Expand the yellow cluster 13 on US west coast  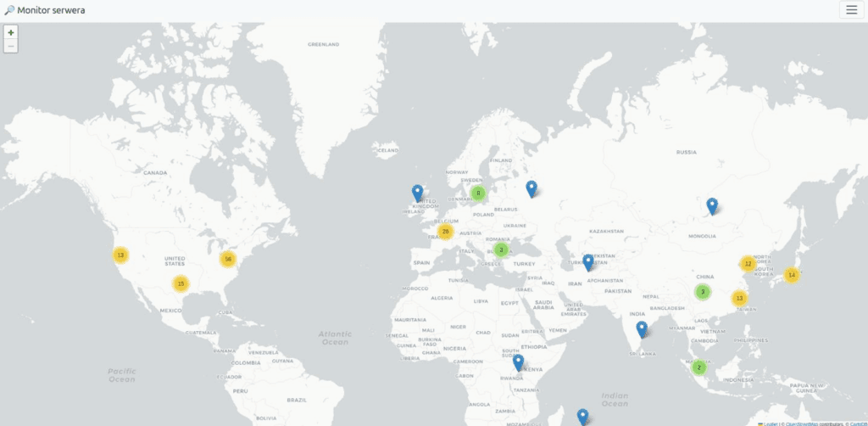[x=120, y=255]
